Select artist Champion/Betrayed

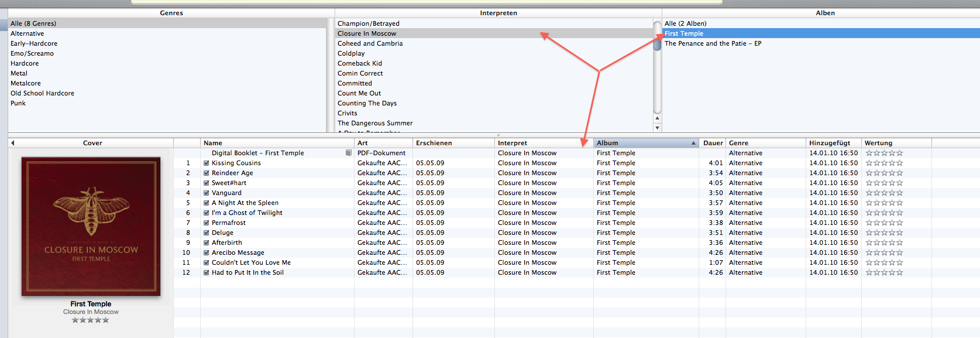pos(494,23)
